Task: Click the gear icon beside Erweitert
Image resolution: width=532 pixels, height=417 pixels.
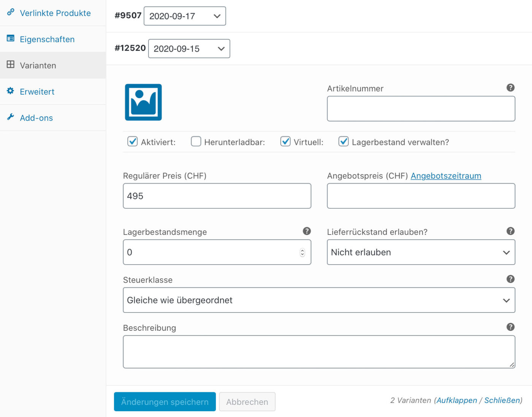Action: (11, 91)
